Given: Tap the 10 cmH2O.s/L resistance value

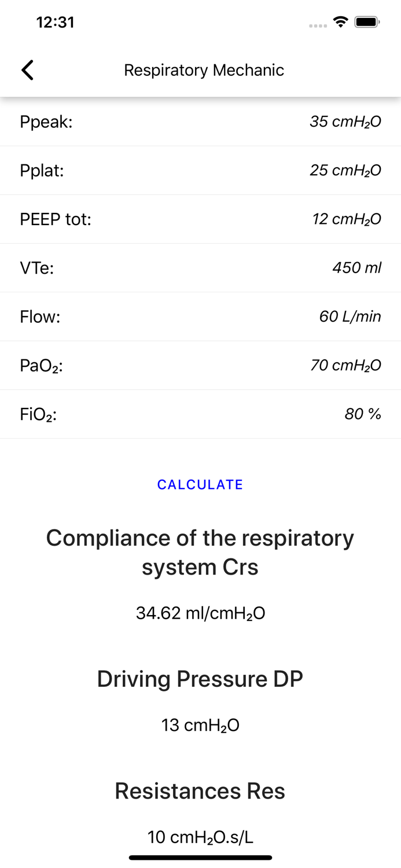Looking at the screenshot, I should (x=200, y=836).
